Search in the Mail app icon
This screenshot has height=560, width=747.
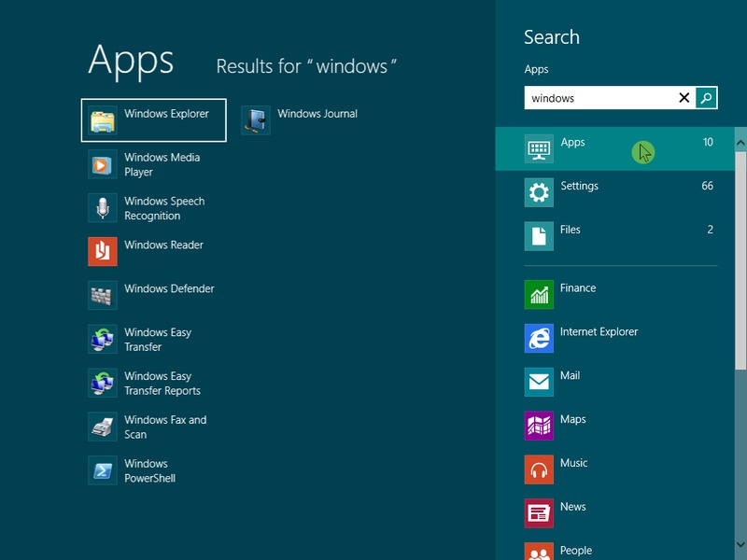539,382
